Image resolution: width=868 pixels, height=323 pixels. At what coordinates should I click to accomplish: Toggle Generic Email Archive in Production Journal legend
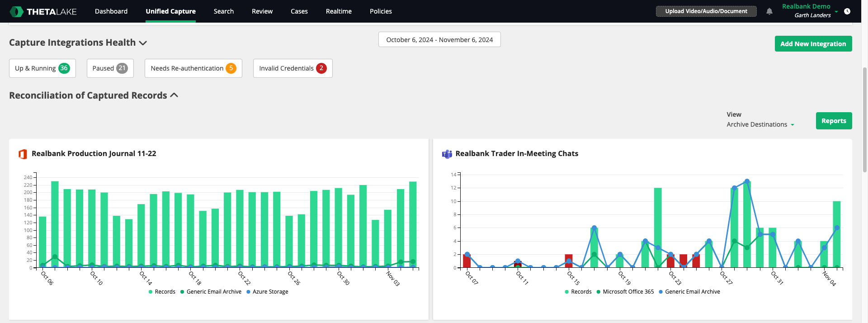point(211,292)
